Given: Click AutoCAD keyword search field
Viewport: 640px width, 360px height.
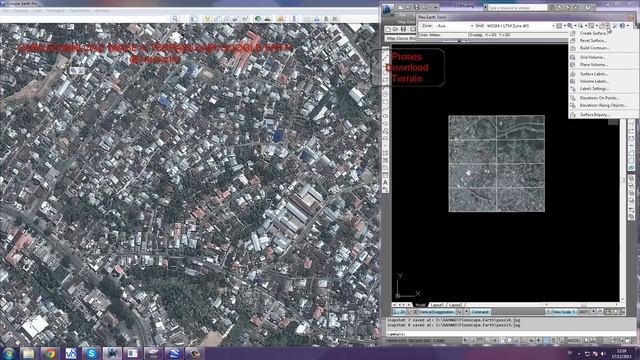Looking at the screenshot, I should [518, 7].
